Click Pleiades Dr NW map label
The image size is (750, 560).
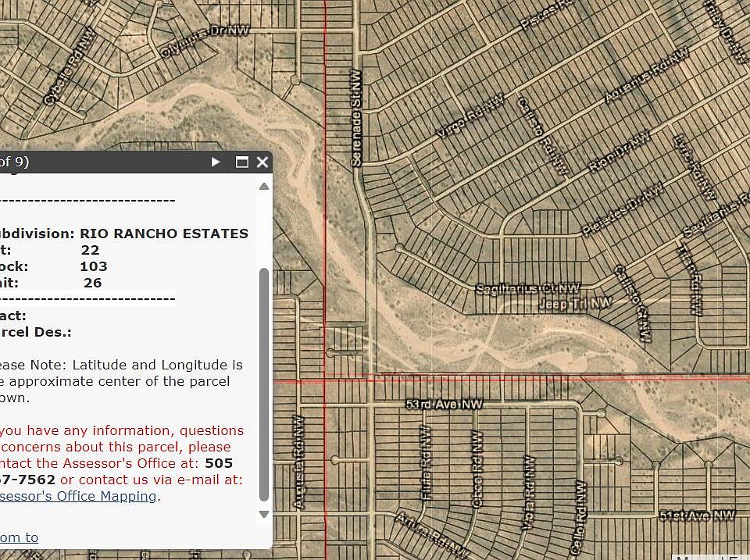click(x=623, y=209)
